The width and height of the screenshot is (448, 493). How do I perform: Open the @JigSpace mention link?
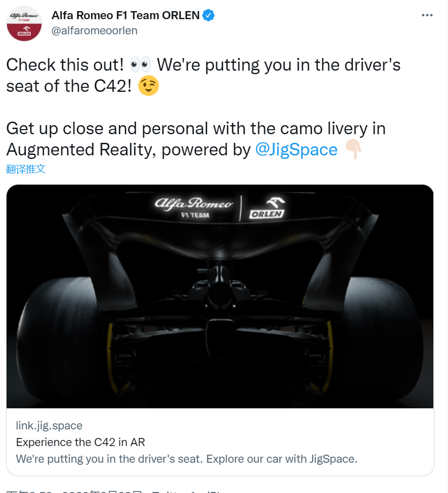pos(296,149)
